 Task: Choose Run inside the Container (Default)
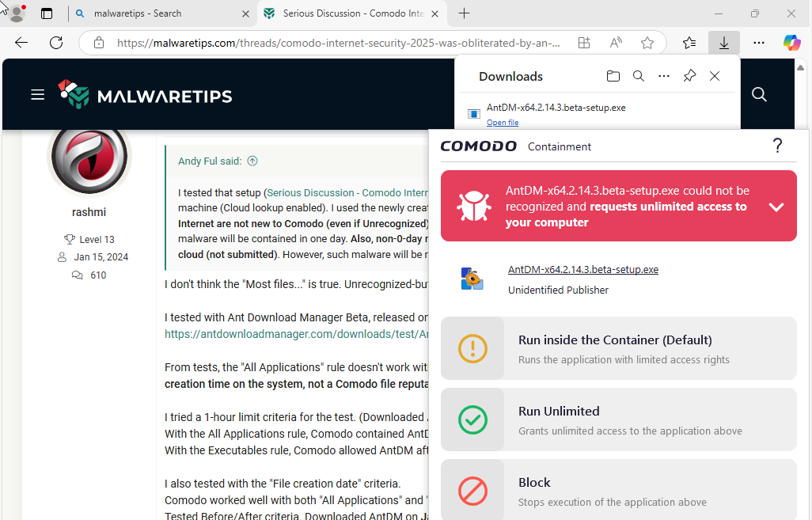click(618, 348)
